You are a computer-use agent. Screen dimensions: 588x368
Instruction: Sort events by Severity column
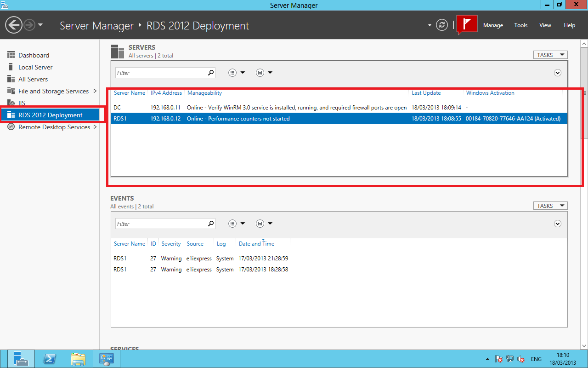tap(171, 244)
